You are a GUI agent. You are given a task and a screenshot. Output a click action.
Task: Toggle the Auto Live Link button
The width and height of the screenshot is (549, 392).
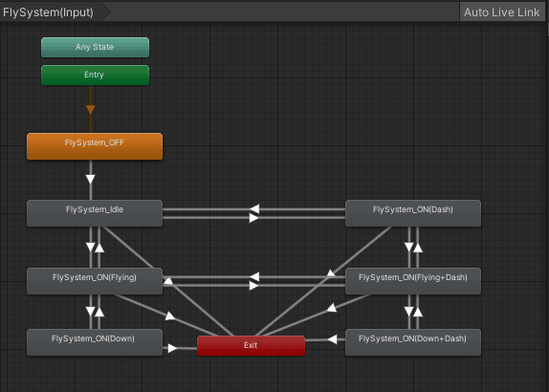coord(502,12)
